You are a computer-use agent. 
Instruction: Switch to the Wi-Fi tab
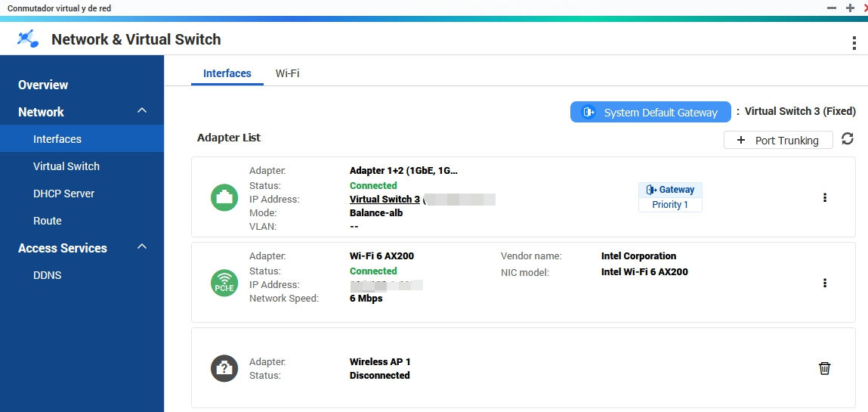tap(287, 73)
